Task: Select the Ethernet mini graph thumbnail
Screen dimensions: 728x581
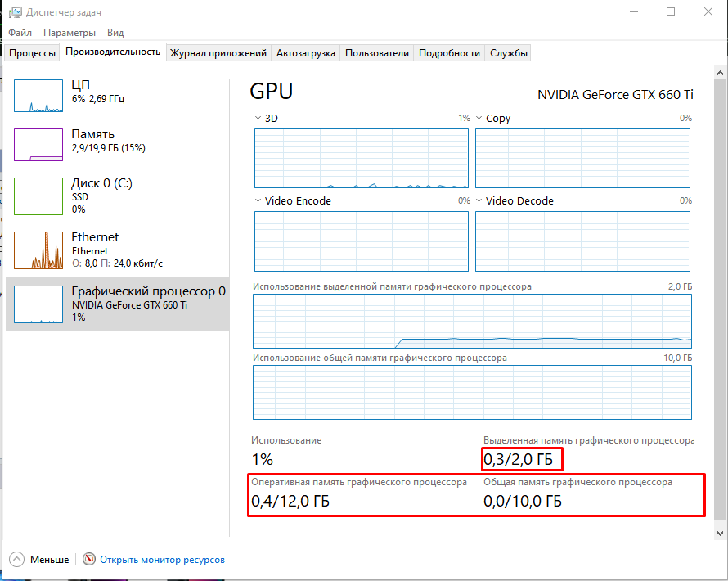Action: pos(38,250)
